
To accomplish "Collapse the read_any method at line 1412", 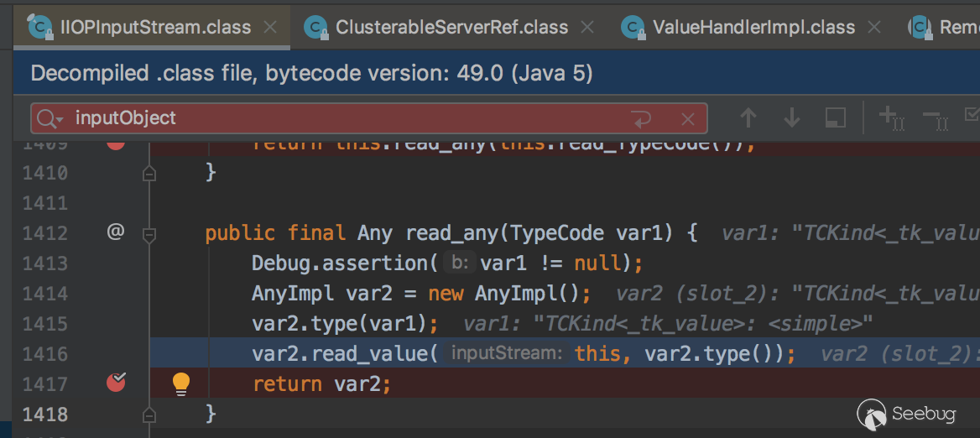I will click(149, 234).
